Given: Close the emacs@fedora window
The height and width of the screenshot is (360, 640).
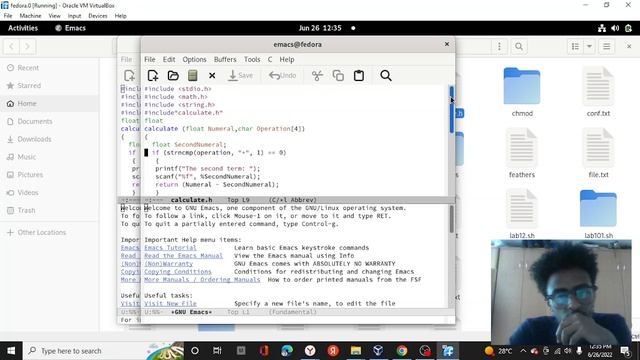Looking at the screenshot, I should click(447, 44).
